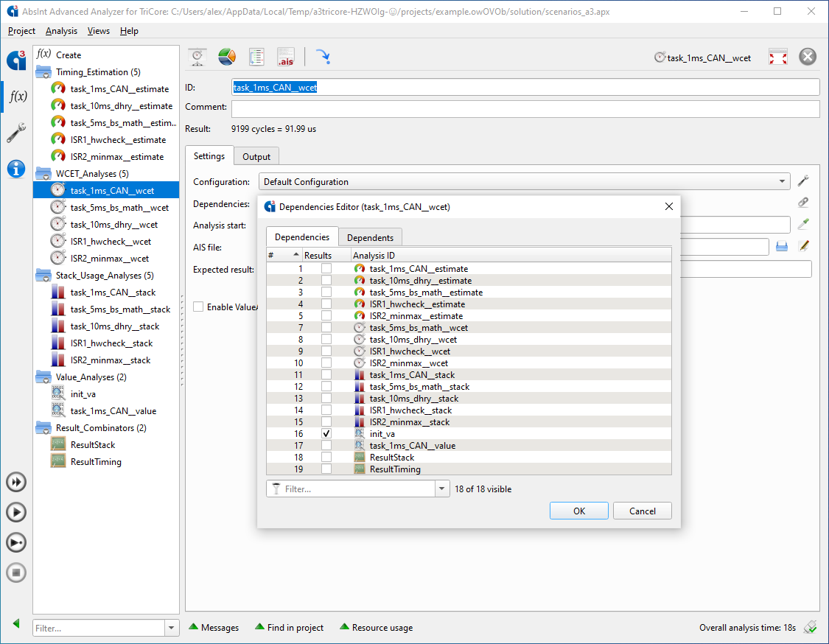Click the run selected analysis play button
Image resolution: width=829 pixels, height=644 pixels.
16,512
